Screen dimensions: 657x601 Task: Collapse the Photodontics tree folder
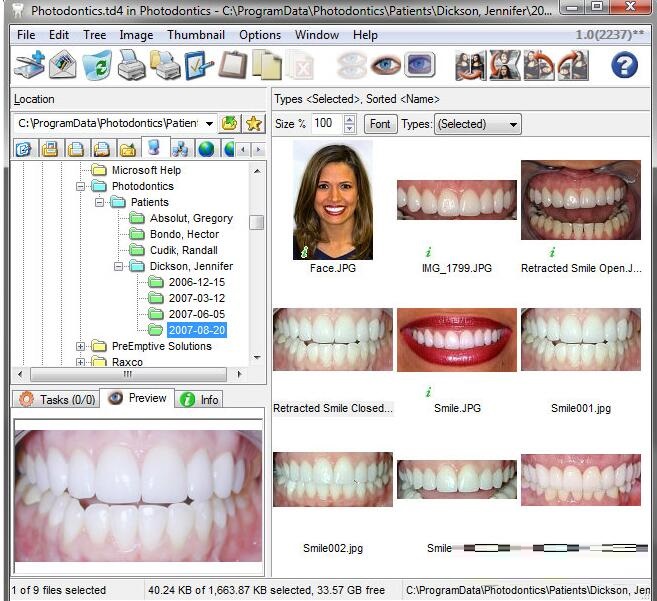[80, 186]
